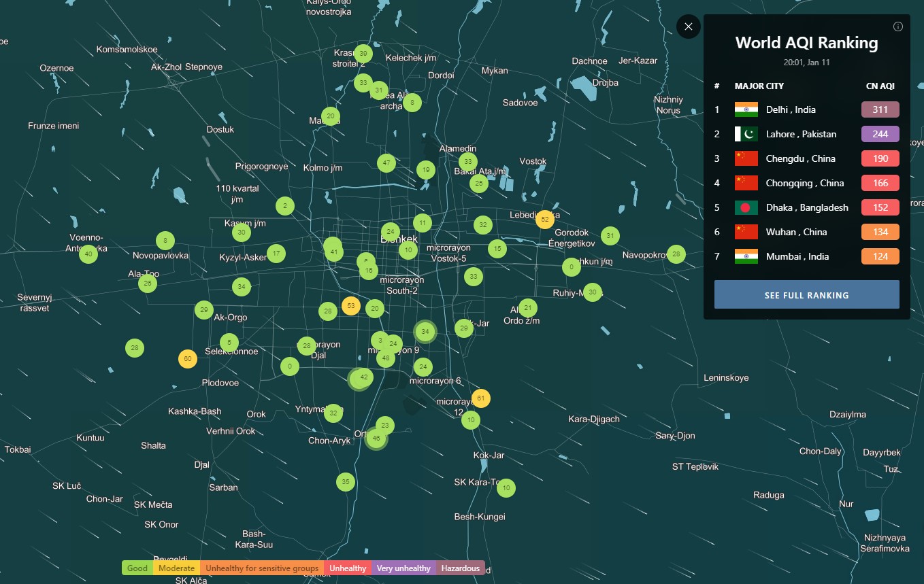Click the Good legend swatch

[x=137, y=568]
